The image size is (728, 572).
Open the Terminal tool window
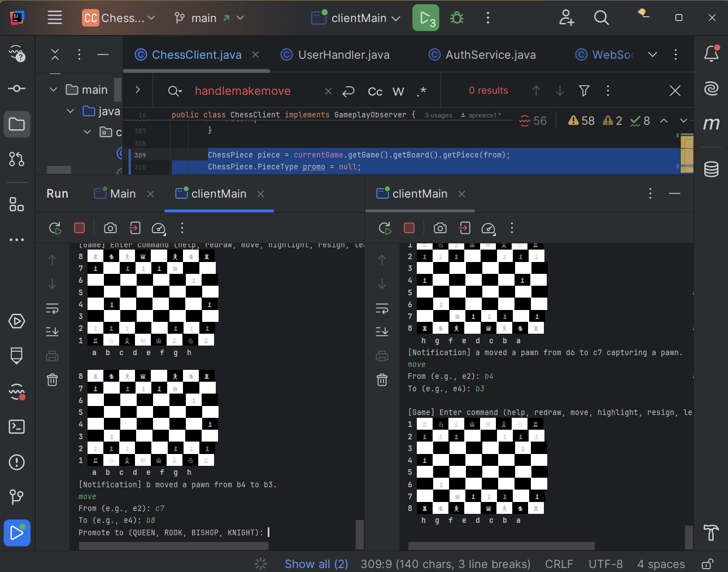(x=17, y=426)
